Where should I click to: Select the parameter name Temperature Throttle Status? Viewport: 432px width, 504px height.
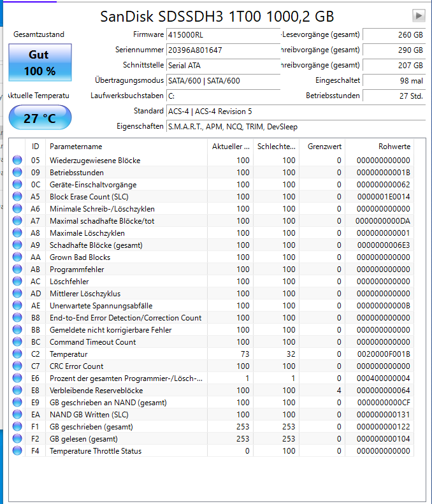96,451
